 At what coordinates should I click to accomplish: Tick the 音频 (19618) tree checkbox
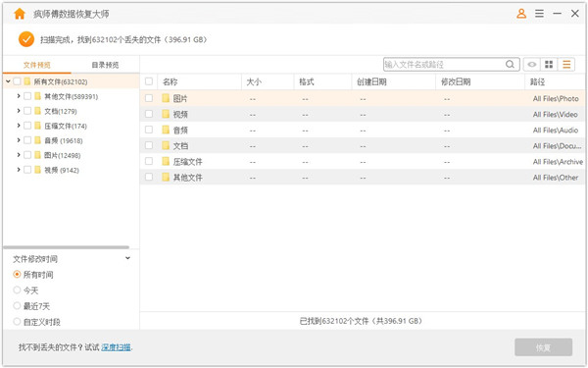[27, 140]
